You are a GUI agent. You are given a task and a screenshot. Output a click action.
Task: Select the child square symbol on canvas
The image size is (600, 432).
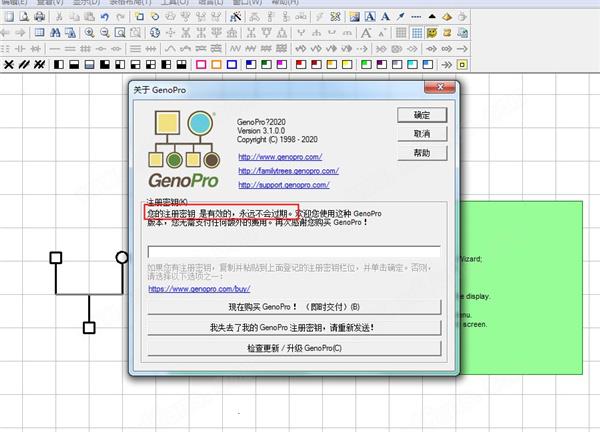coord(89,328)
